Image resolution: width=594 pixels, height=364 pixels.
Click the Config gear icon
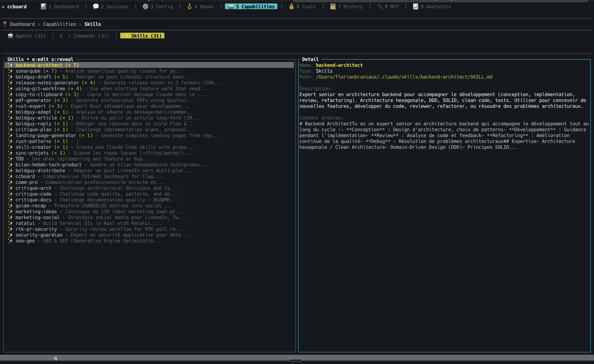pyautogui.click(x=145, y=7)
